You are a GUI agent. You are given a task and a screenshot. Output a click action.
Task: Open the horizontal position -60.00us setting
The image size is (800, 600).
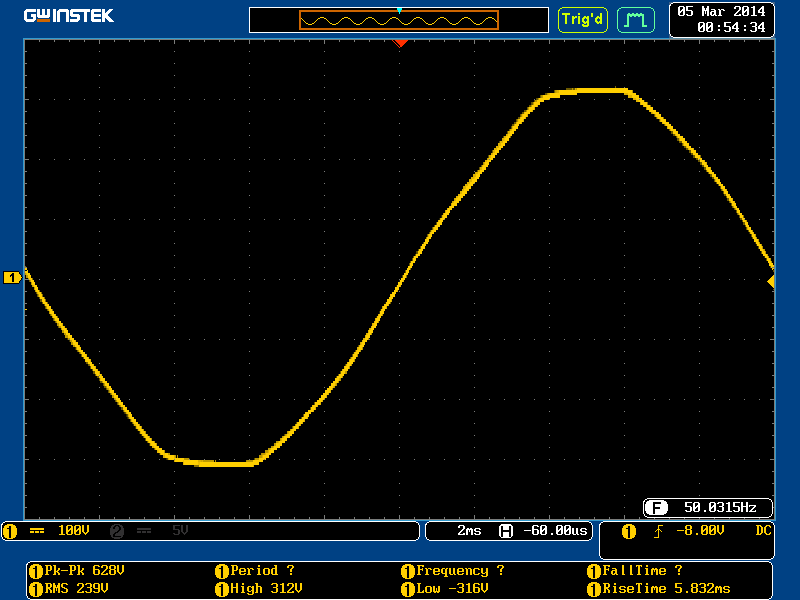[545, 531]
